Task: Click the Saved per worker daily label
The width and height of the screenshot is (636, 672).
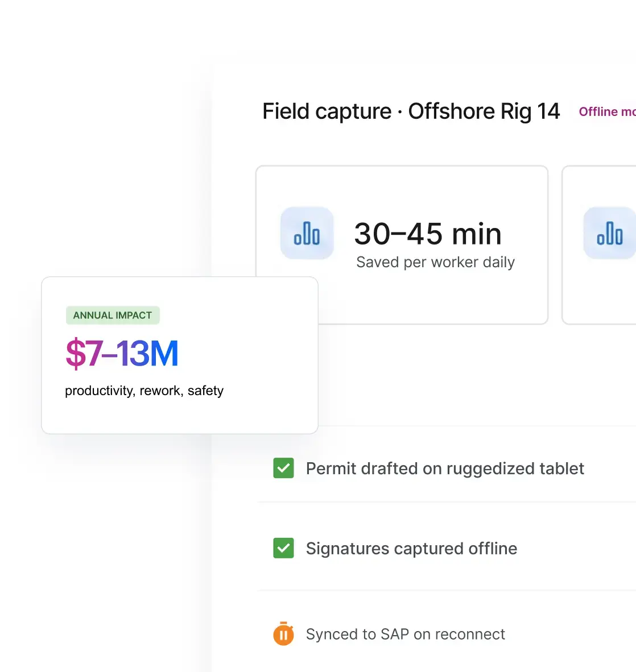Action: pyautogui.click(x=435, y=262)
